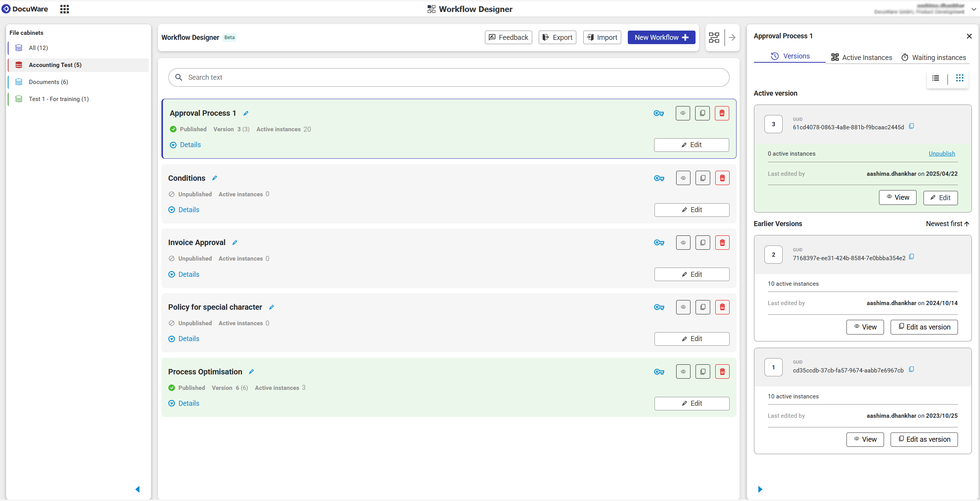Screen dimensions: 980x501
Task: Switch versions panel to grid view
Action: pos(960,78)
